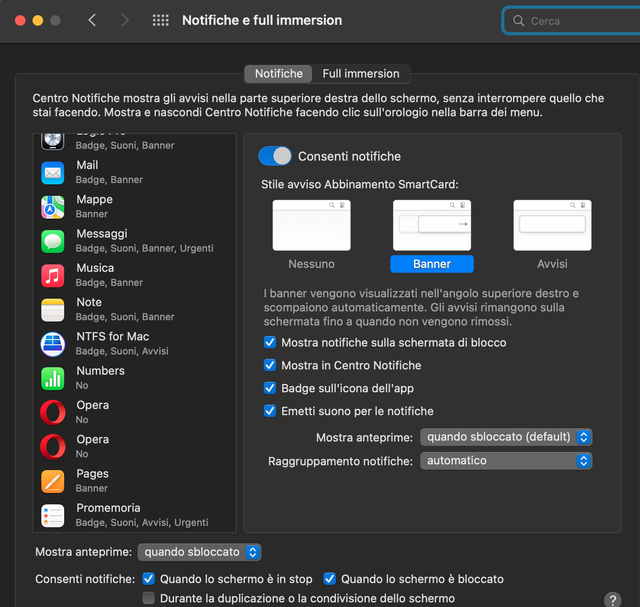Click the search magnifier icon
The width and height of the screenshot is (640, 607).
pos(518,20)
